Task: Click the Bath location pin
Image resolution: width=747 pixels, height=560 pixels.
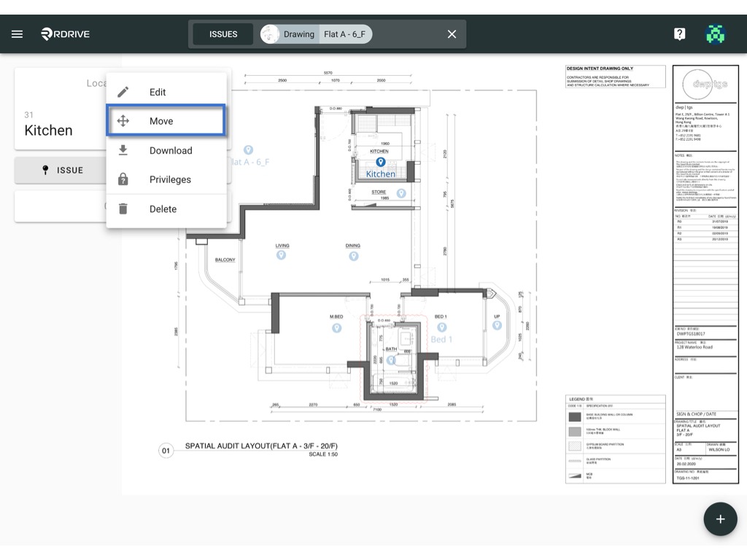Action: click(x=391, y=360)
